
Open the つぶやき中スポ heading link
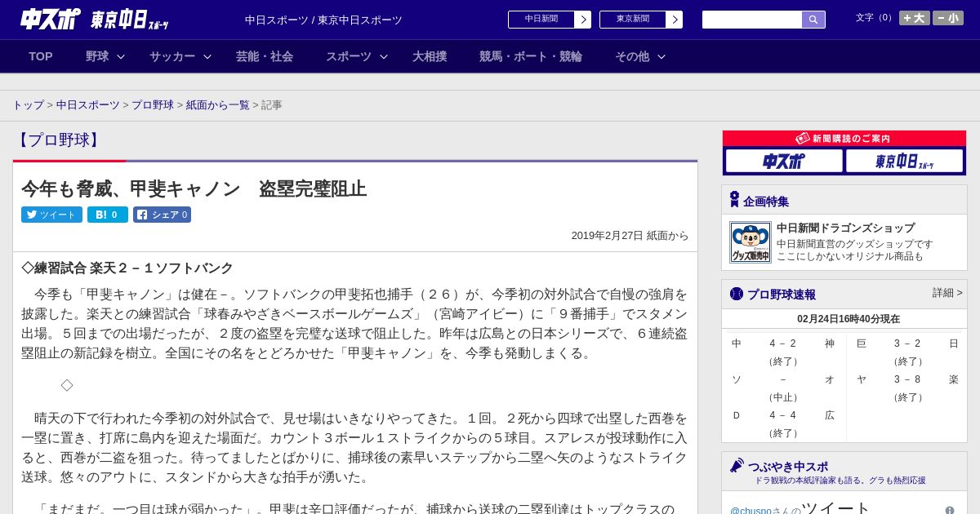788,467
